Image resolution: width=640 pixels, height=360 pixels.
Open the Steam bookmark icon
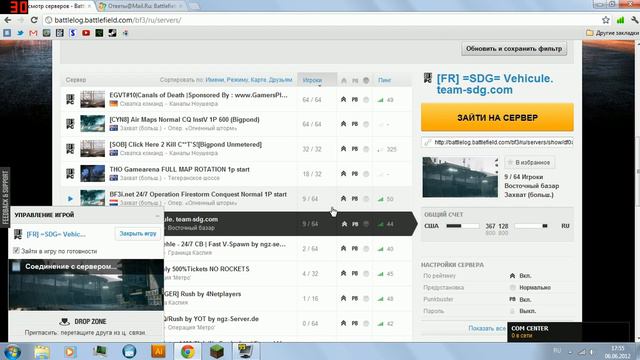coord(112,33)
